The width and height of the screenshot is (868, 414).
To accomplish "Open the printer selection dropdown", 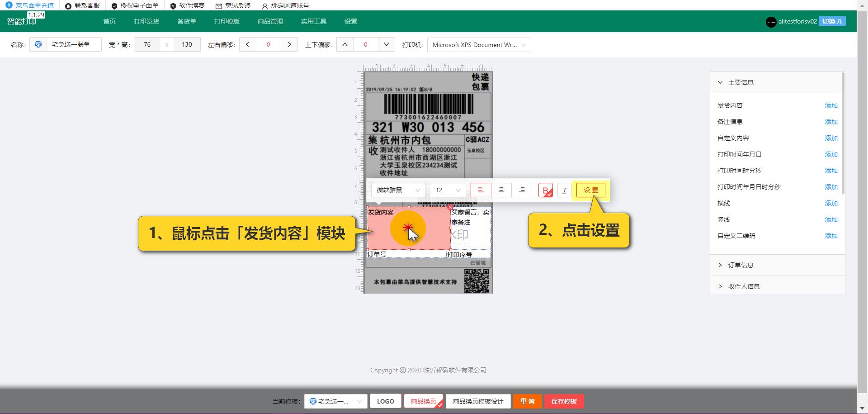I will click(479, 45).
